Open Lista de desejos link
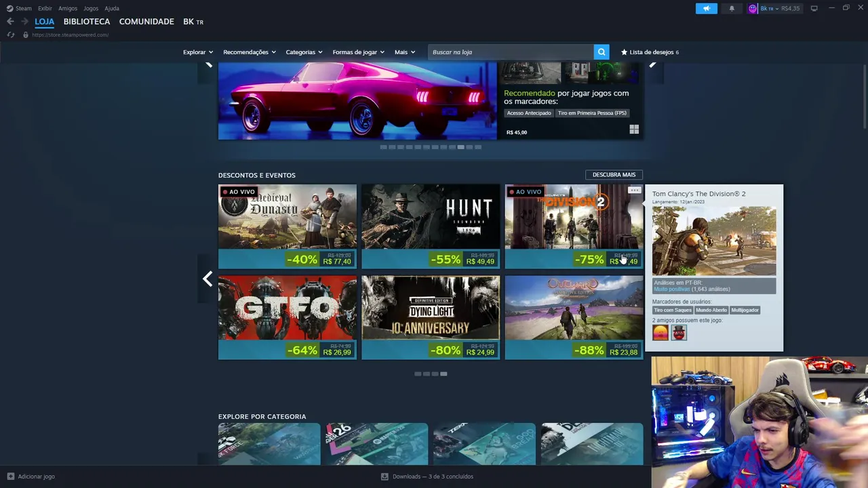Image resolution: width=868 pixels, height=488 pixels. click(x=650, y=52)
